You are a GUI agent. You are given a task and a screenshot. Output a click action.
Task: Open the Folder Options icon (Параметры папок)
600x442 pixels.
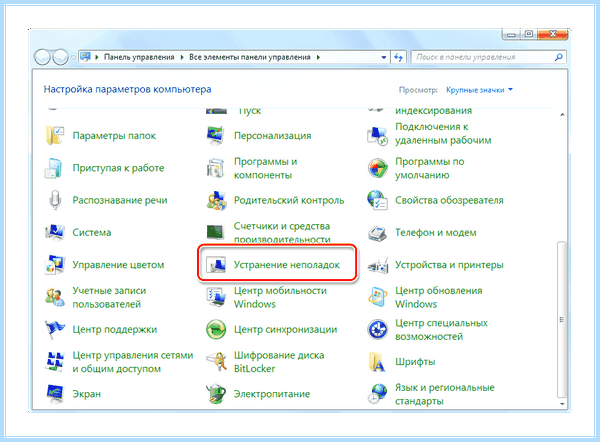(54, 135)
